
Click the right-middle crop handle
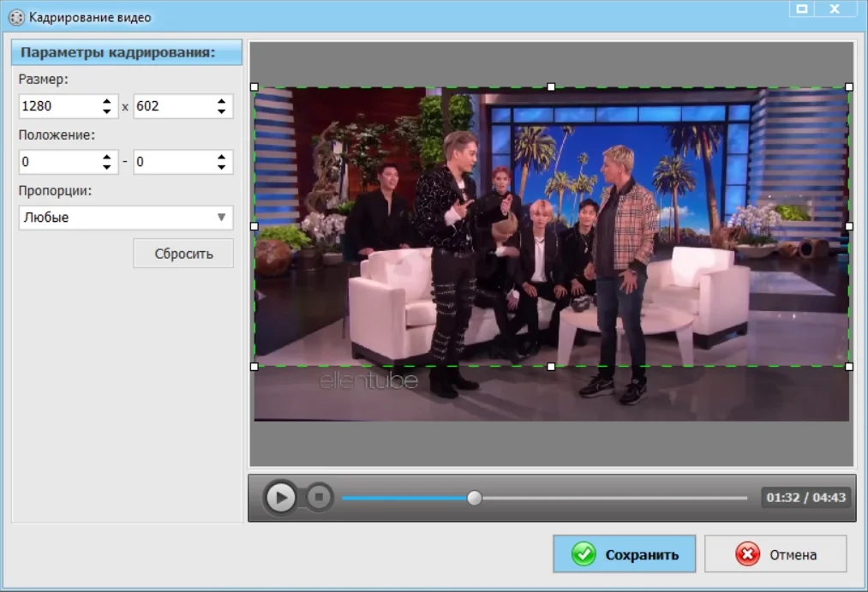849,226
